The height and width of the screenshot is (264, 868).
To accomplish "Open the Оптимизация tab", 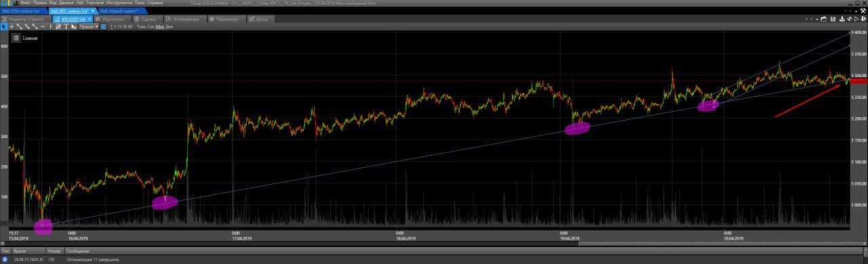I will 185,19.
